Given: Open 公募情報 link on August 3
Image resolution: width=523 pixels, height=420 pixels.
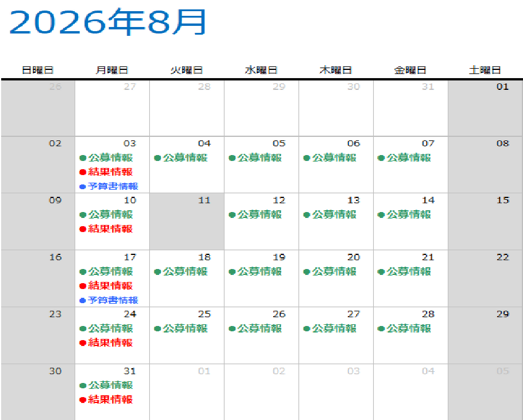Looking at the screenshot, I should [x=110, y=158].
